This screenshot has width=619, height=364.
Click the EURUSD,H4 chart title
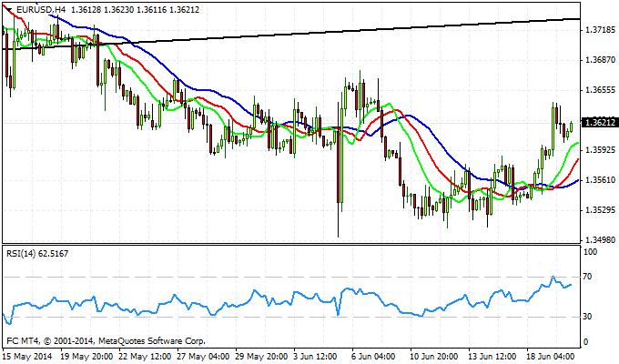41,9
